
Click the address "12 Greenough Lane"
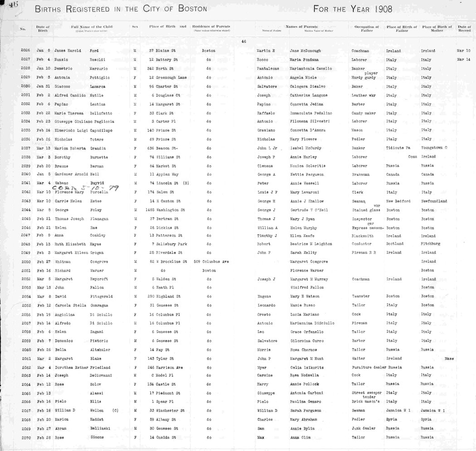[168, 78]
